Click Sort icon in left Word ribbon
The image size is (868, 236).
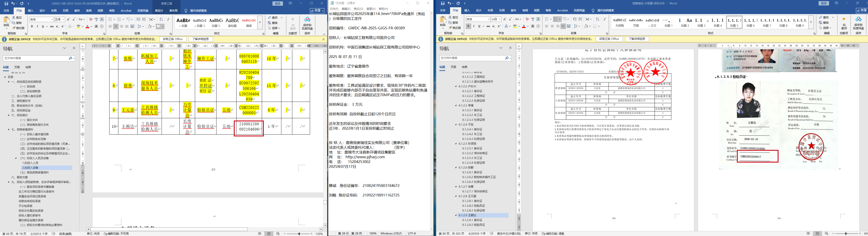161,20
